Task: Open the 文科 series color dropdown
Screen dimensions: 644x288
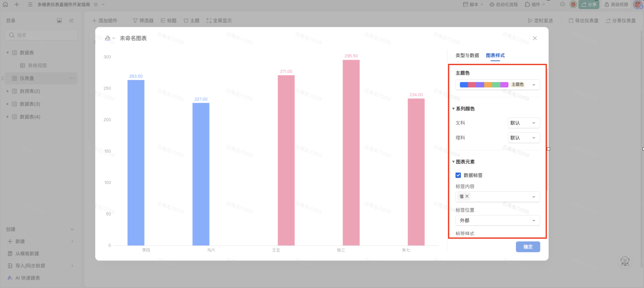Action: click(x=523, y=123)
